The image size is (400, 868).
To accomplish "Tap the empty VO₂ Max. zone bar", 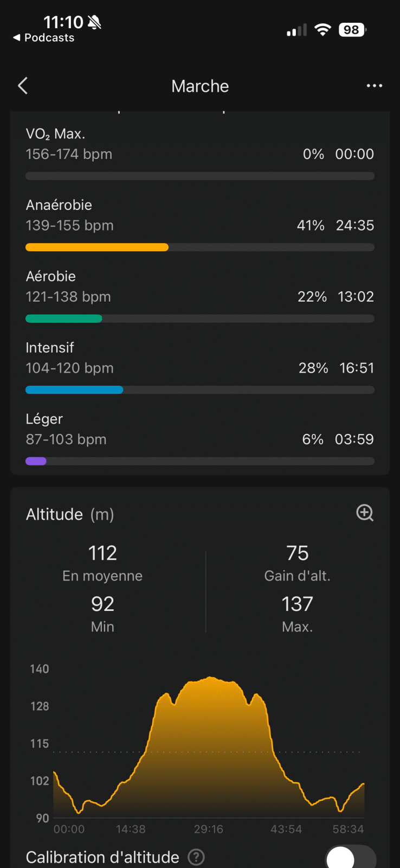I will [200, 176].
